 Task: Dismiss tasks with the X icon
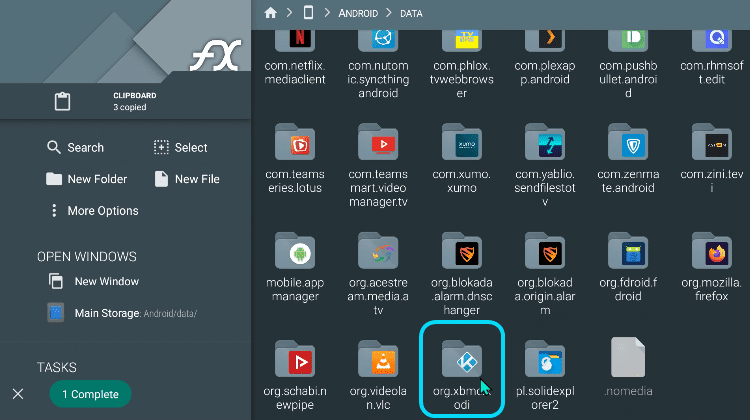tap(18, 394)
